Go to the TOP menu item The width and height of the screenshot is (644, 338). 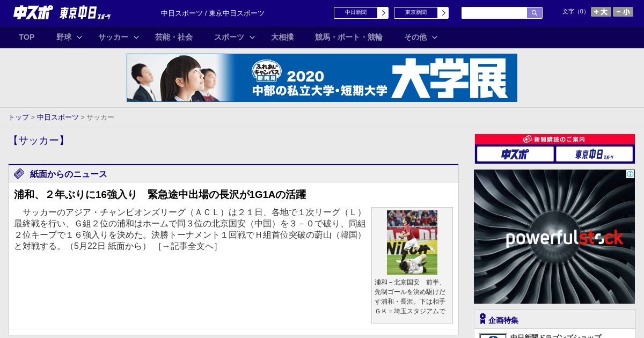(27, 37)
